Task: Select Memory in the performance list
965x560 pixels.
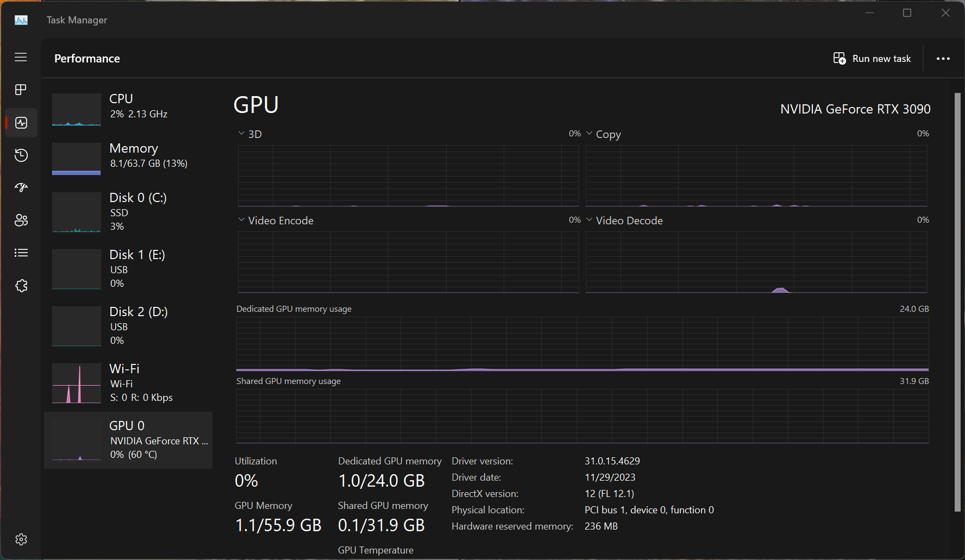Action: [128, 159]
